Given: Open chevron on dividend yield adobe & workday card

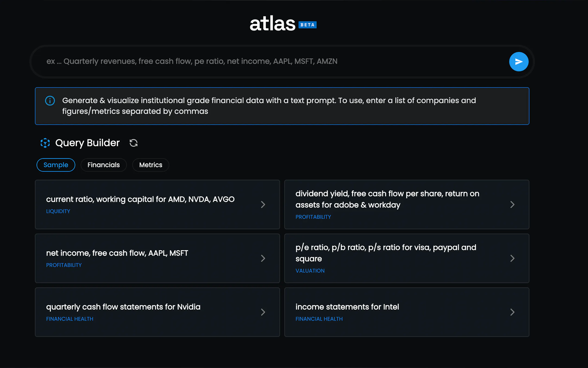Looking at the screenshot, I should (x=512, y=204).
